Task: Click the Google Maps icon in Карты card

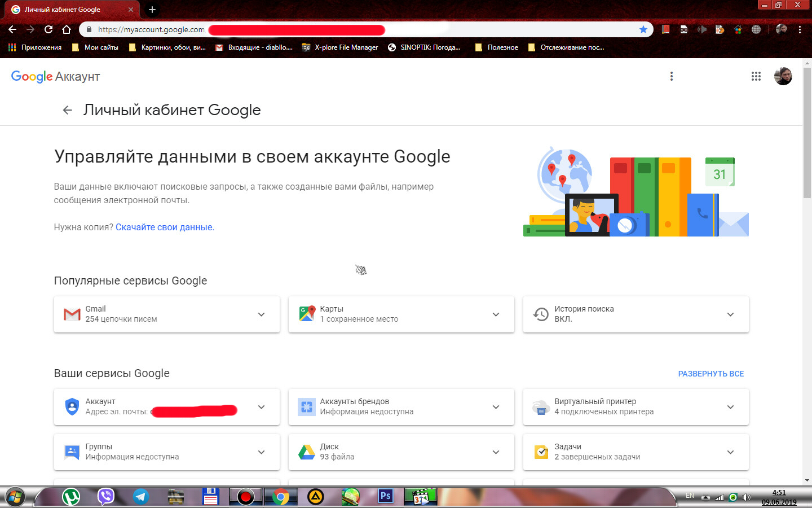Action: point(307,313)
